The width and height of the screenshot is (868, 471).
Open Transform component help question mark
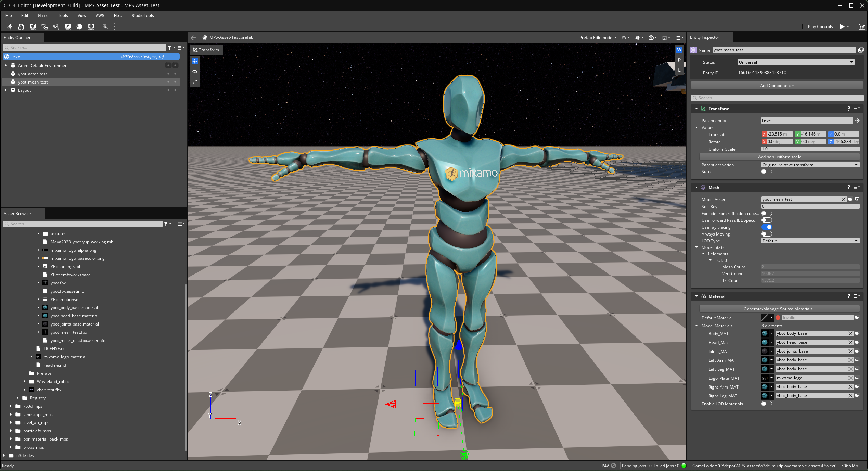pyautogui.click(x=848, y=109)
